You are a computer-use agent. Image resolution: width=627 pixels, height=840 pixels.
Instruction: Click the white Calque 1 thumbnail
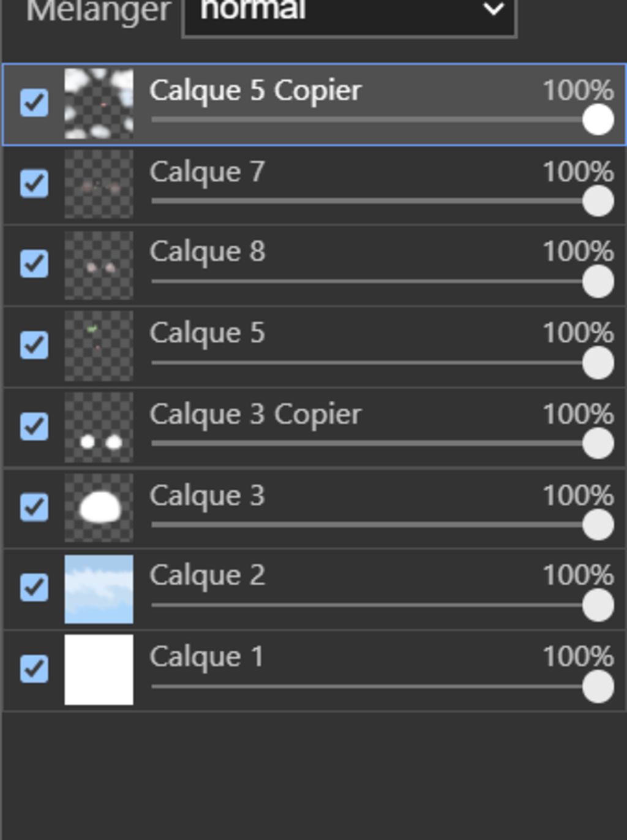click(99, 669)
